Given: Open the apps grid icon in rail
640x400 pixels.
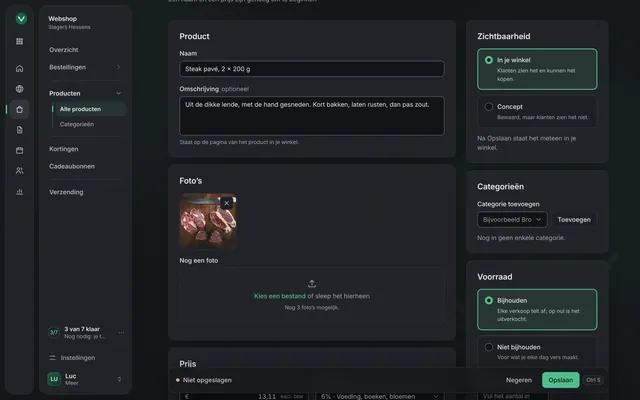Looking at the screenshot, I should coord(19,41).
